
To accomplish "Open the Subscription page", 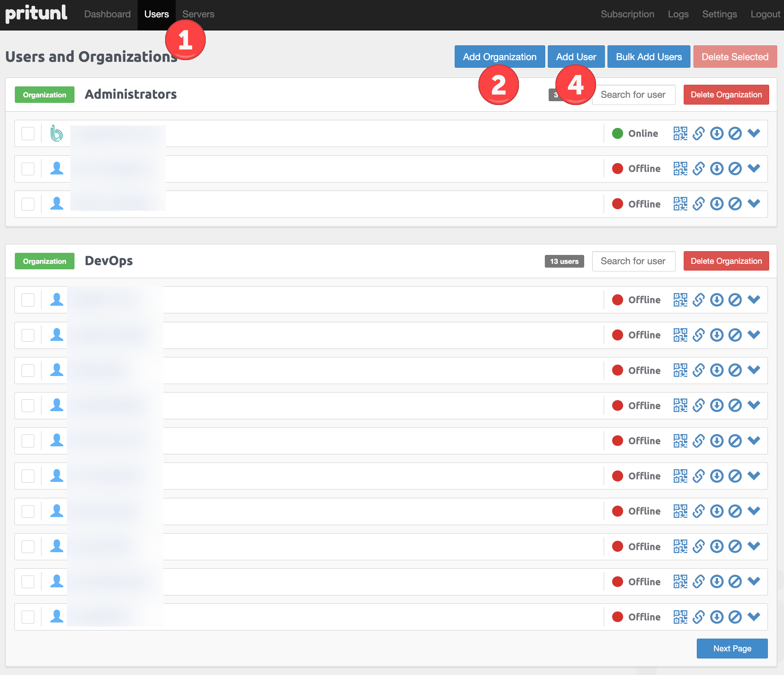I will pyautogui.click(x=627, y=14).
